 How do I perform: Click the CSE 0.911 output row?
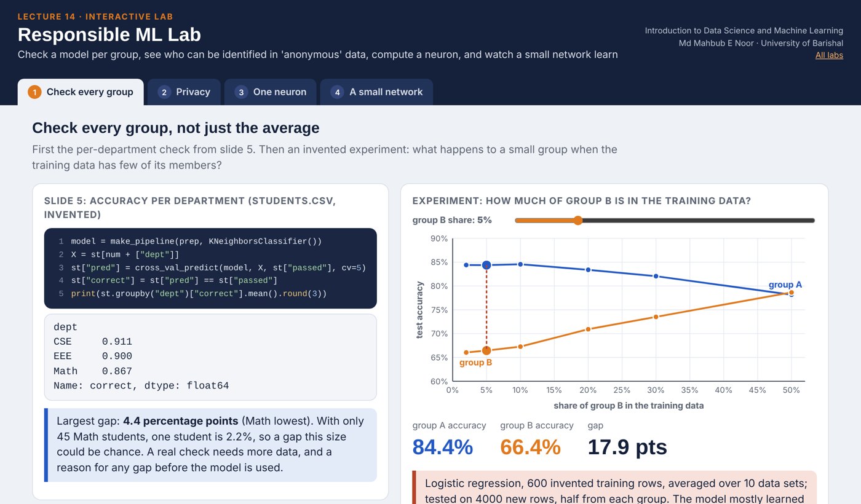[x=93, y=342]
